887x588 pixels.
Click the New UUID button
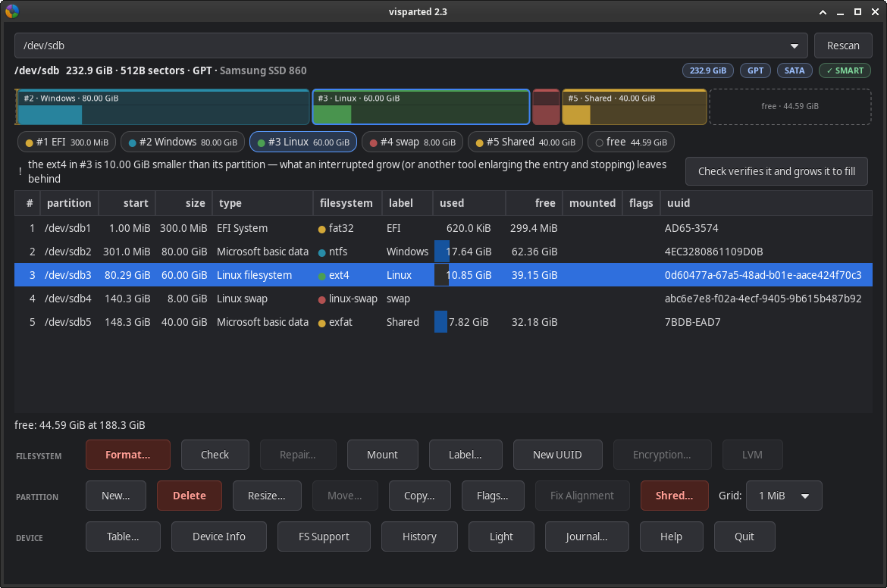click(x=558, y=455)
